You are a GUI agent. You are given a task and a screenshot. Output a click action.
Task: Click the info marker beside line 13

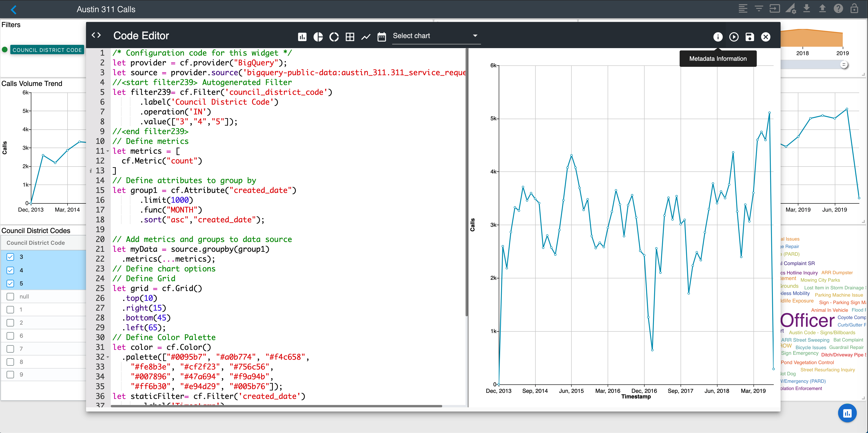pos(91,171)
